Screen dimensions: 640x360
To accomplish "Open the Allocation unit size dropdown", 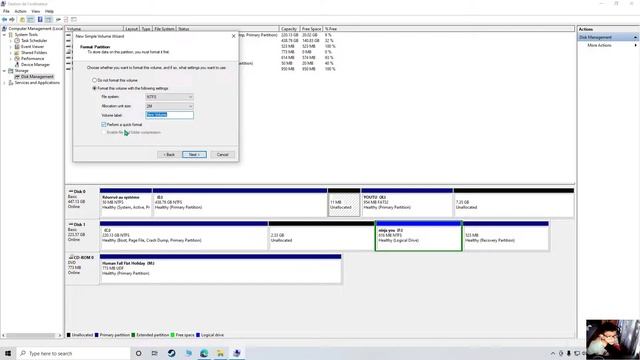I will click(x=169, y=106).
